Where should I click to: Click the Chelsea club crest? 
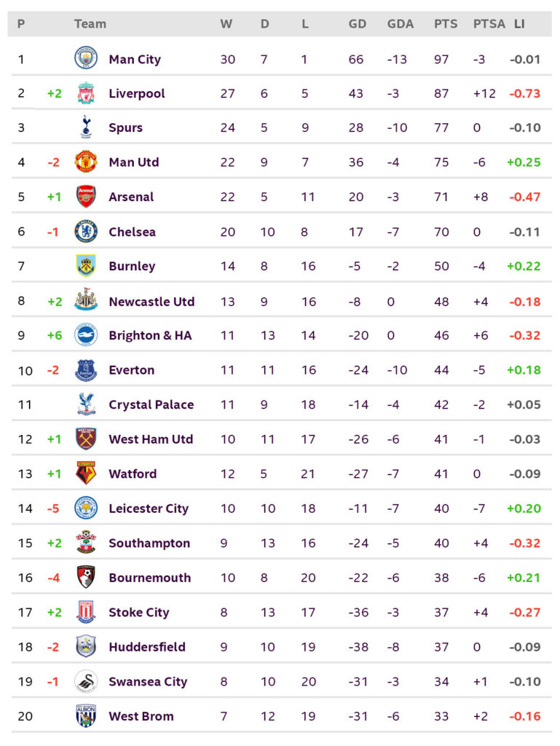tap(86, 231)
